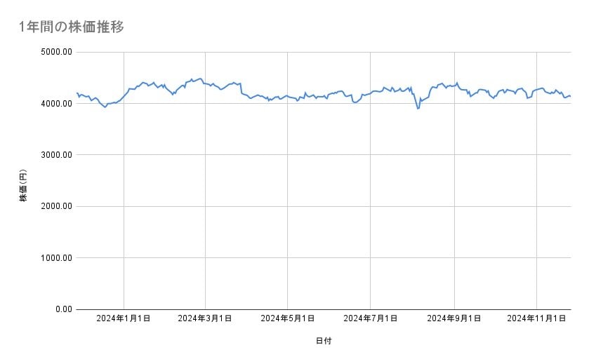
Task: Click the blue line's leftmost starting point
Action: coord(77,93)
